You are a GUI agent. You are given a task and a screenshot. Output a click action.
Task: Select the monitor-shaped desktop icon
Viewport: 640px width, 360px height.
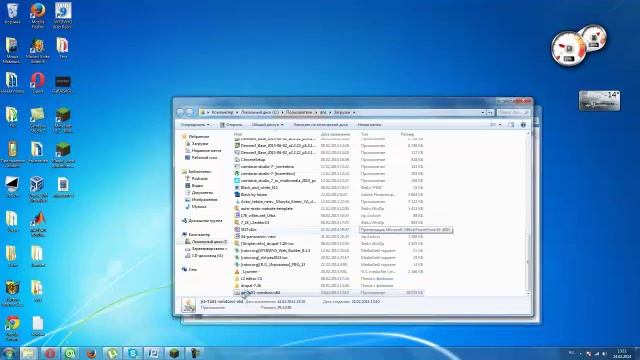click(x=12, y=187)
